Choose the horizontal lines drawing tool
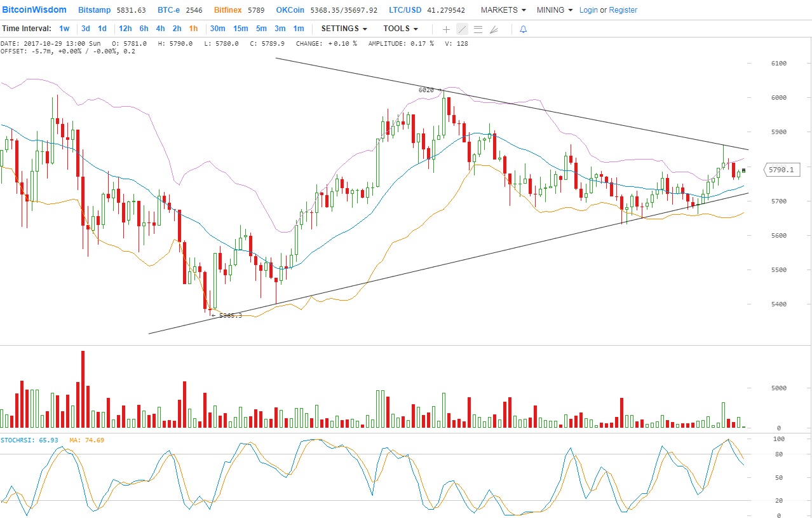 478,29
